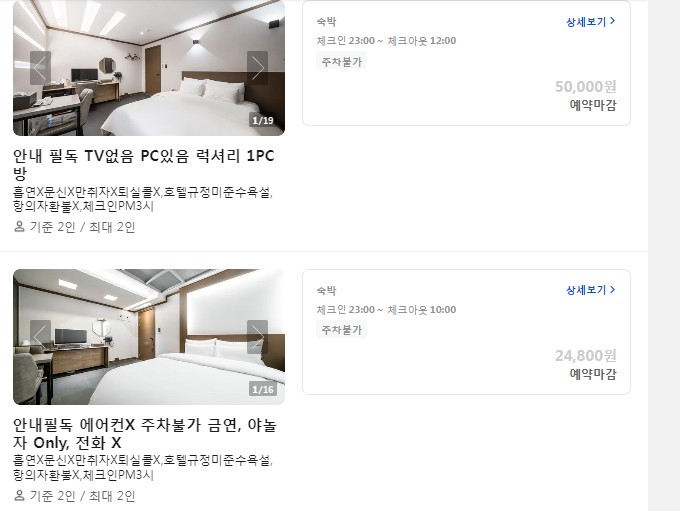Click 주차불가 tag on second room card
The width and height of the screenshot is (680, 511).
click(341, 330)
